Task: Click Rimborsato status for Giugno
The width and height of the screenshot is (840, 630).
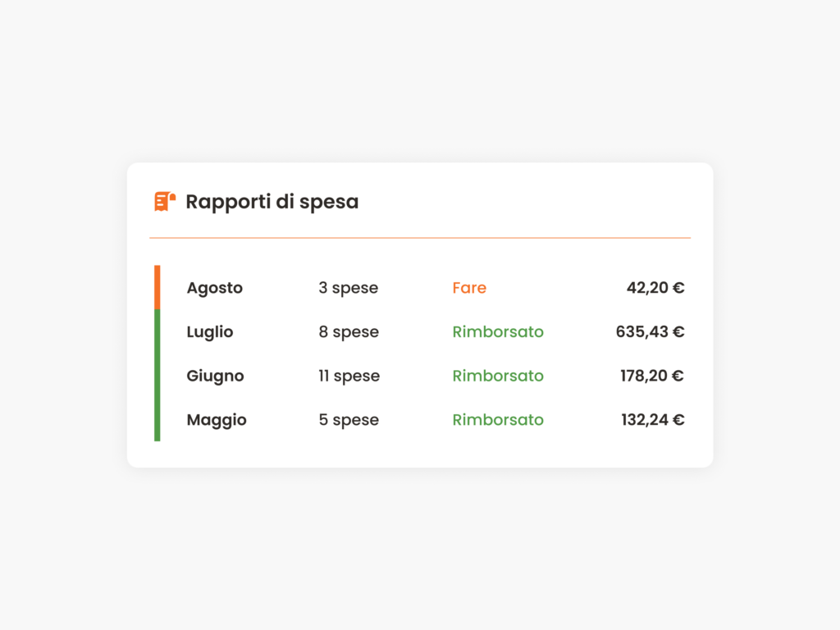Action: tap(498, 376)
